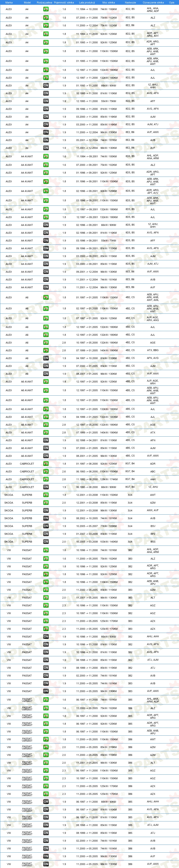Click ON icon in A4 Avant 8D5 AFF row
Image resolution: width=179 pixels, height=868 pixels.
pyautogui.click(x=46, y=241)
